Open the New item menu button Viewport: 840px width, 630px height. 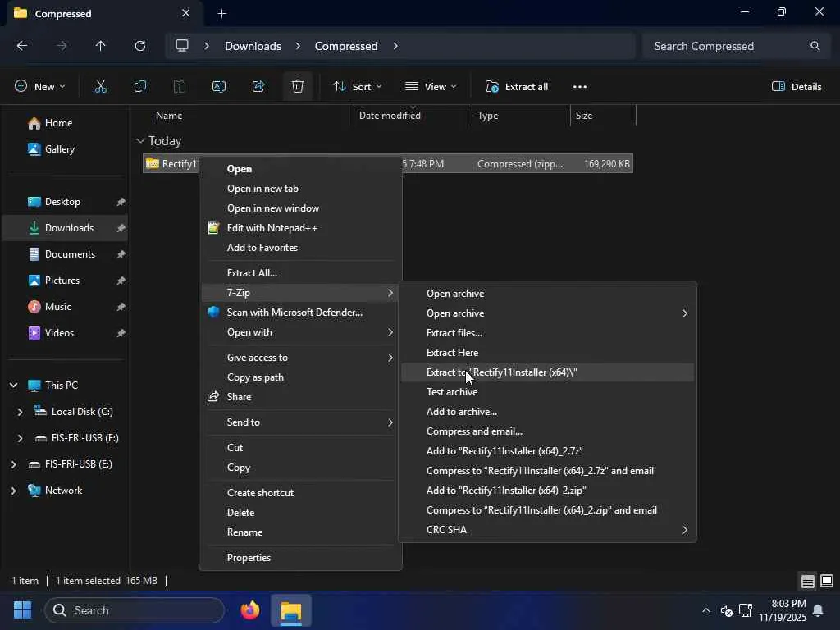click(x=39, y=86)
